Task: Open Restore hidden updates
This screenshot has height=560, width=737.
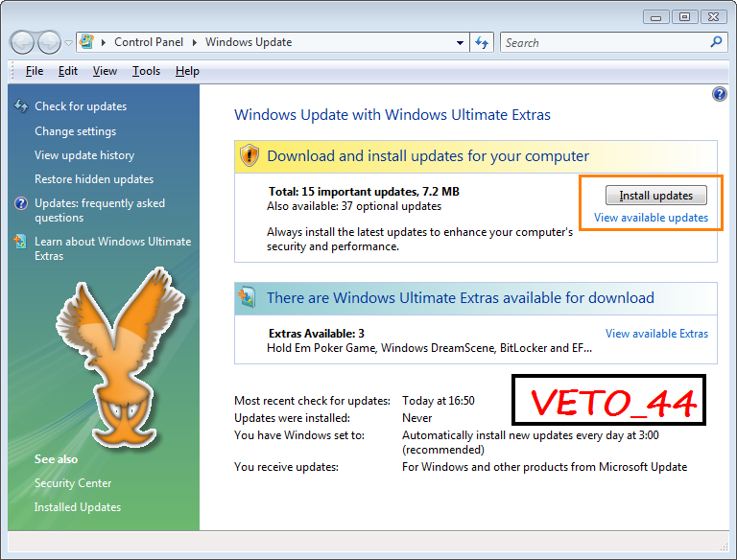Action: pos(94,179)
